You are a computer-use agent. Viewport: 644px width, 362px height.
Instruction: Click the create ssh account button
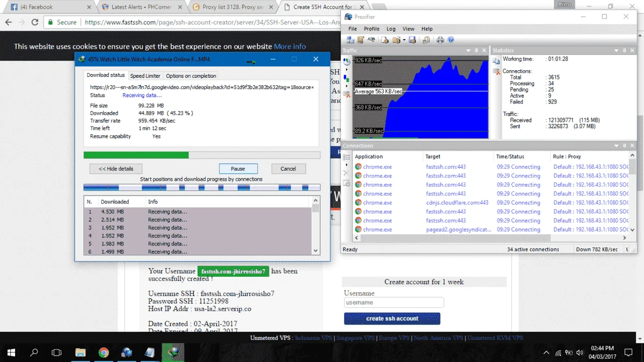tap(392, 319)
